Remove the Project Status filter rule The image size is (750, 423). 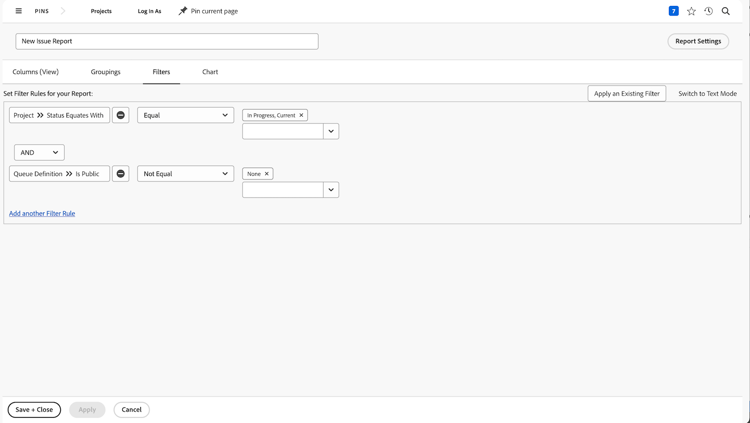coord(121,115)
